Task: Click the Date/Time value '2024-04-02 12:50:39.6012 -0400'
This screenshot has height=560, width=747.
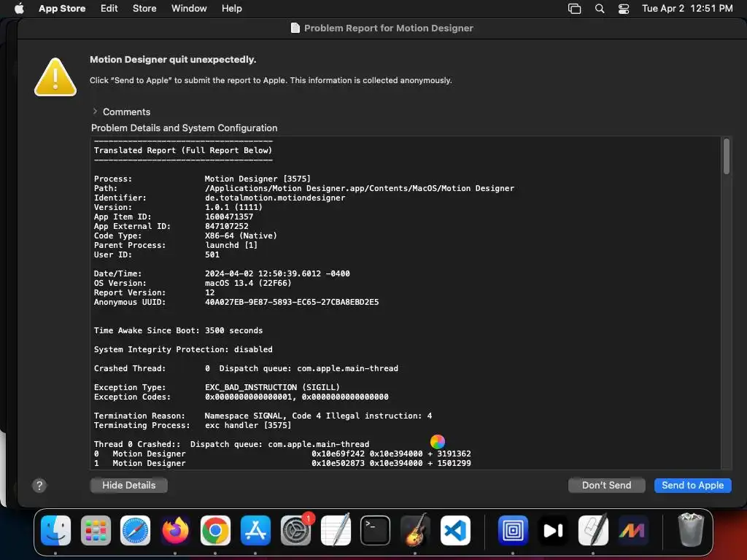Action: [277, 273]
